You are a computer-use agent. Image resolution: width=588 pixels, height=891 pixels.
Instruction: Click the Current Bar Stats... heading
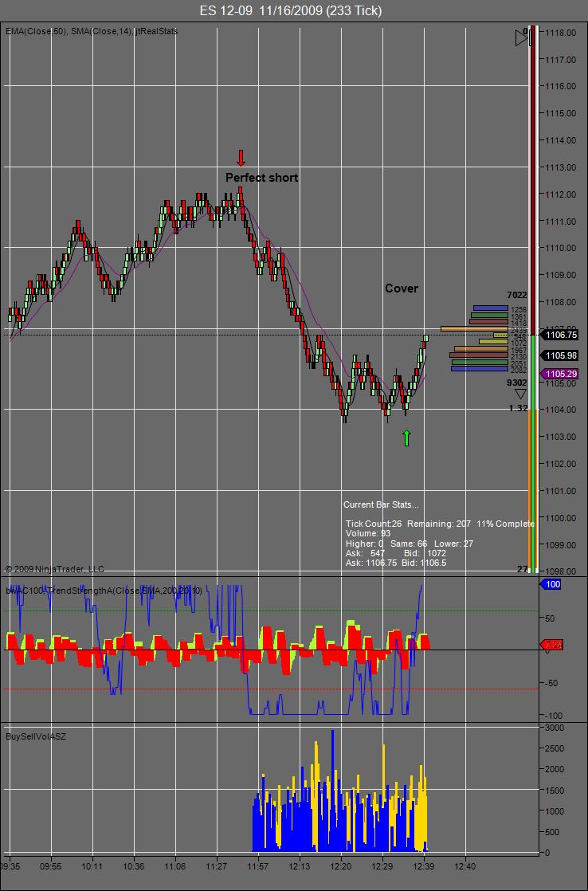click(x=381, y=504)
